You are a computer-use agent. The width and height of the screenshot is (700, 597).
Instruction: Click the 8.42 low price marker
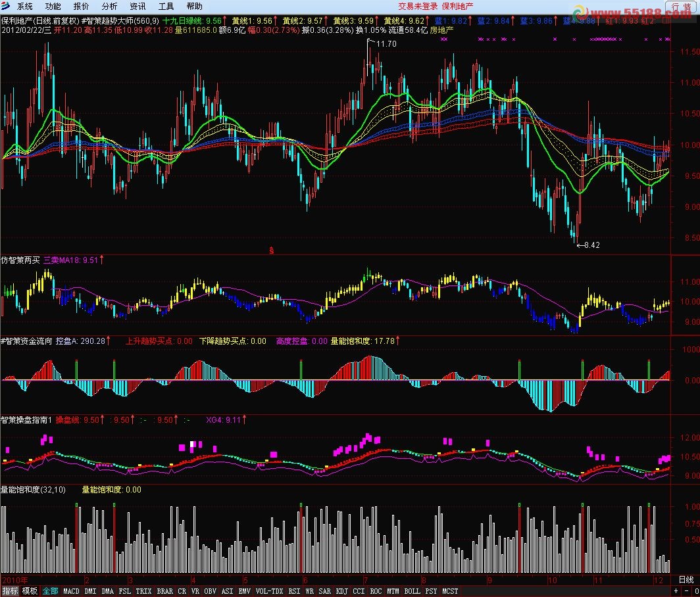[x=591, y=245]
